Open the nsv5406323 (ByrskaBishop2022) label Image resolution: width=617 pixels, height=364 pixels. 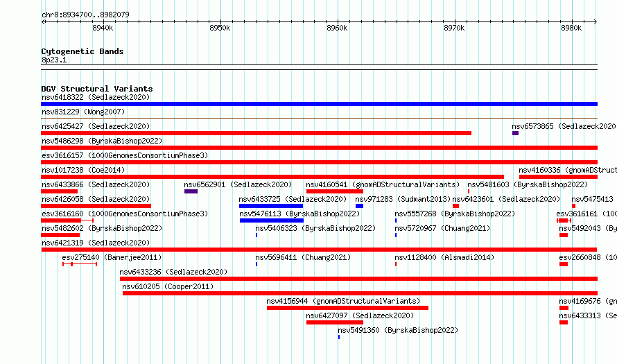pyautogui.click(x=315, y=228)
